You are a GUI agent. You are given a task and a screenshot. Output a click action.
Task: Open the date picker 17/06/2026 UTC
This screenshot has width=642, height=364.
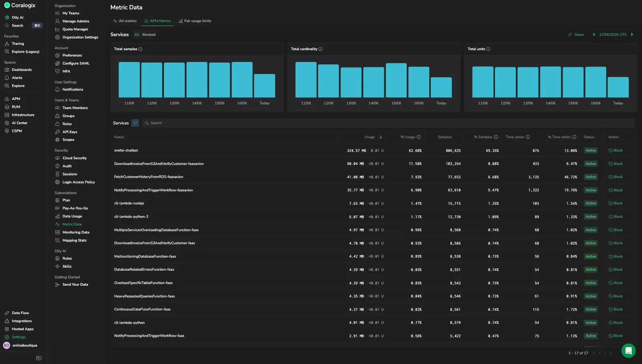613,35
